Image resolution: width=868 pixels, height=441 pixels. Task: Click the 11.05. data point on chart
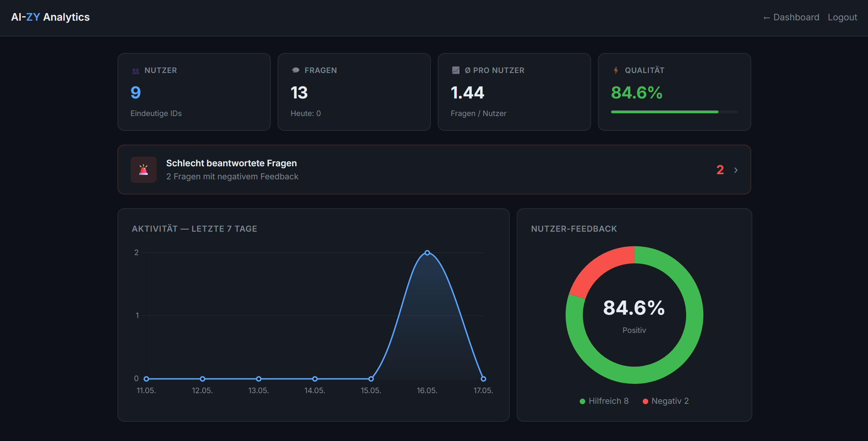click(146, 379)
